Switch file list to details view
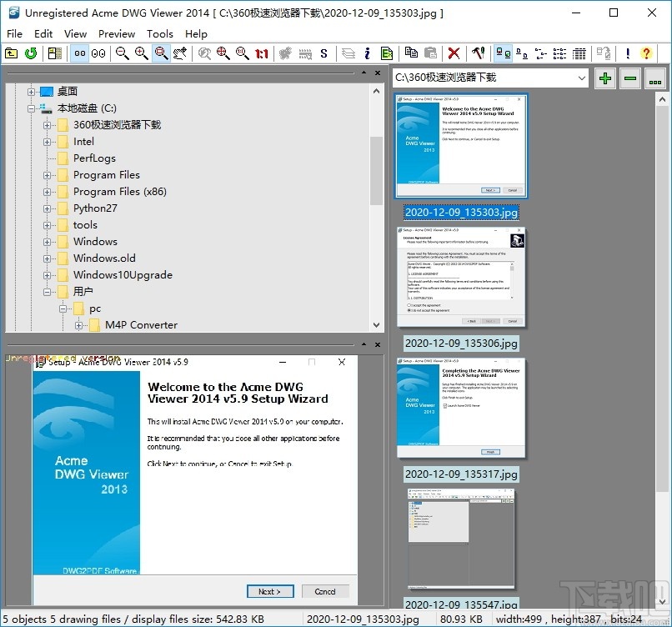The image size is (672, 627). pyautogui.click(x=579, y=53)
